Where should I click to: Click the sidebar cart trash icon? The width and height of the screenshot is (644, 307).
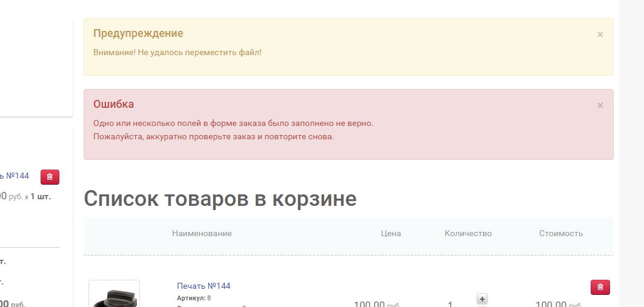(x=50, y=177)
